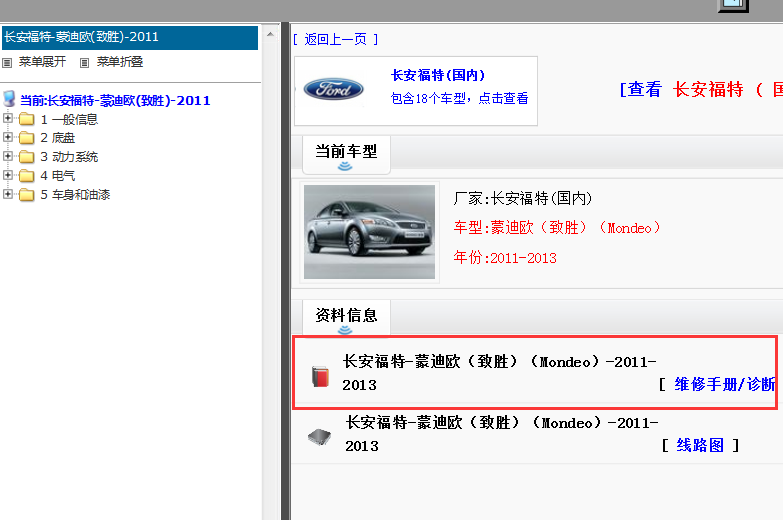Click the 菜单折叠 icon
783x520 pixels.
(x=84, y=63)
